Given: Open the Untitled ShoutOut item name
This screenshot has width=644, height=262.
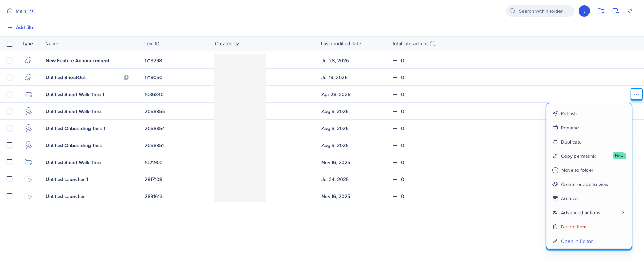Looking at the screenshot, I should click(x=65, y=77).
